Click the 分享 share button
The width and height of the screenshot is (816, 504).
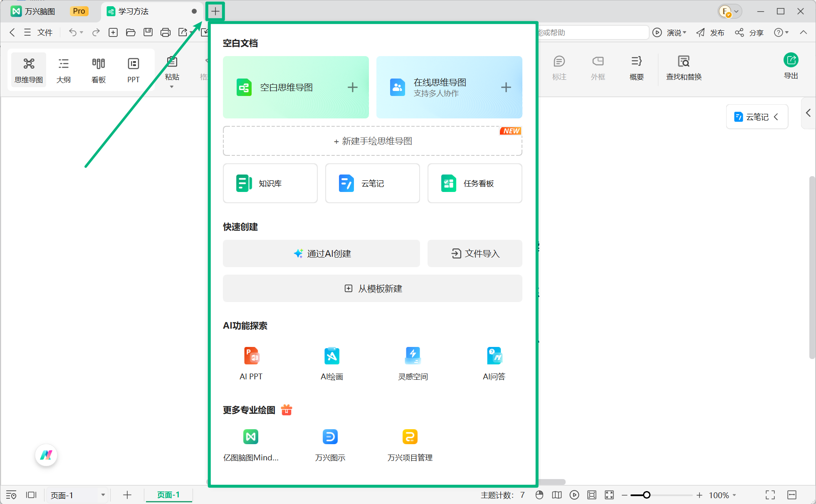(749, 32)
